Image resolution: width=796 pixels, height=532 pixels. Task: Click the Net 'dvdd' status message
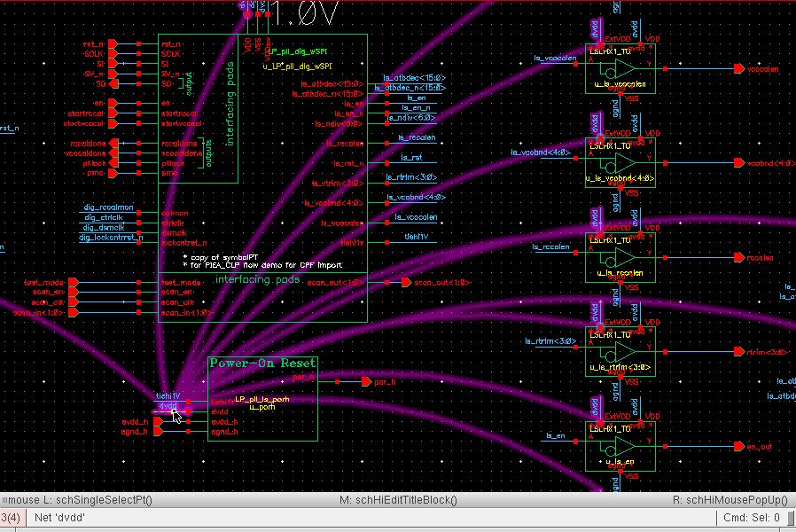pyautogui.click(x=59, y=518)
